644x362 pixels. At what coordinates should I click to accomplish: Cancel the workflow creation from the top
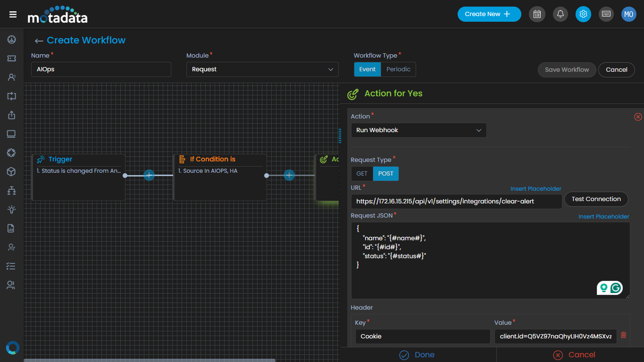(x=617, y=70)
